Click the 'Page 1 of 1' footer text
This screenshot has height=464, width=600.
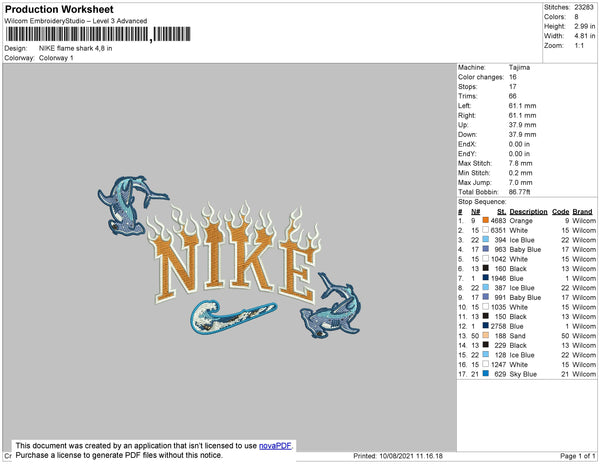578,456
